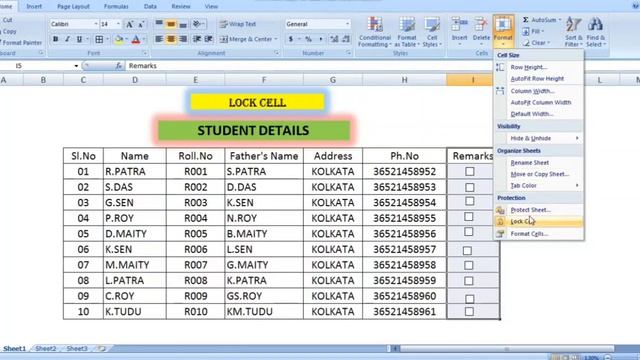Align text to the right
The height and width of the screenshot is (360, 640).
[x=183, y=39]
